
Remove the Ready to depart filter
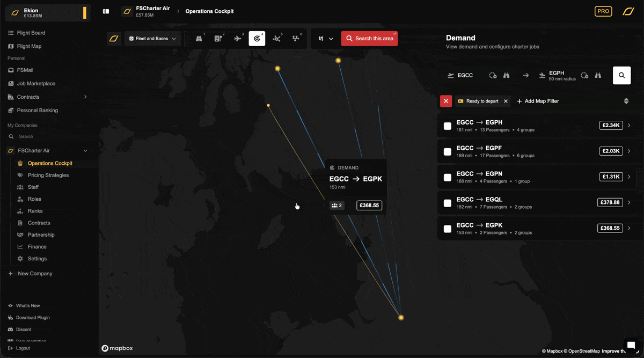coord(506,101)
